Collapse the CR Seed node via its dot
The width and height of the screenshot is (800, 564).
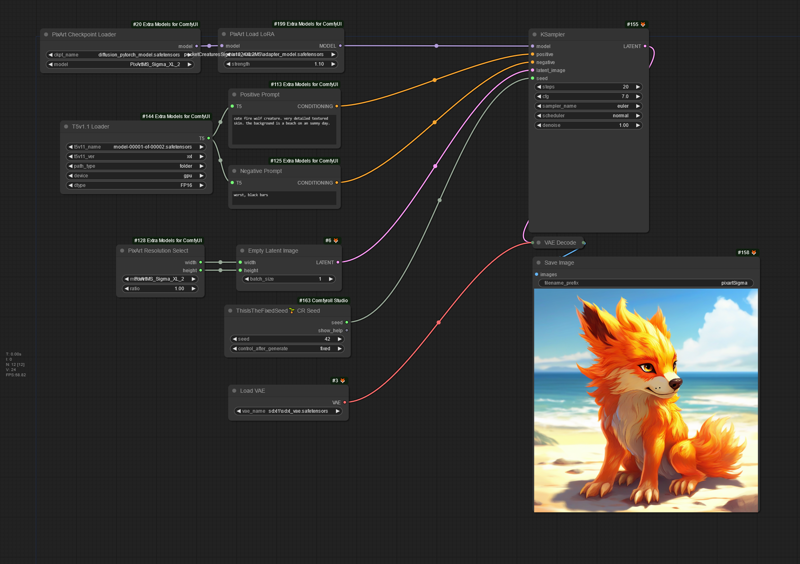230,311
